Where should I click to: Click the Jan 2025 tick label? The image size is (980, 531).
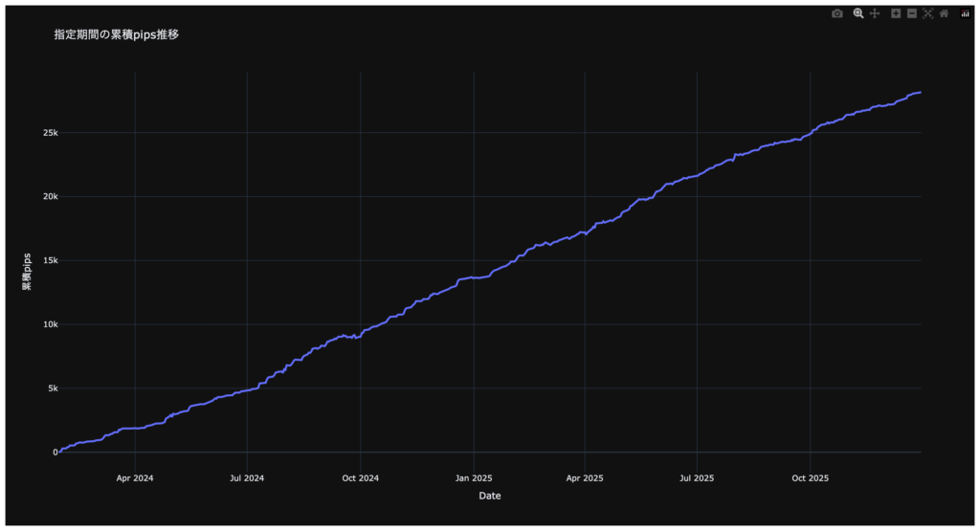pos(474,476)
